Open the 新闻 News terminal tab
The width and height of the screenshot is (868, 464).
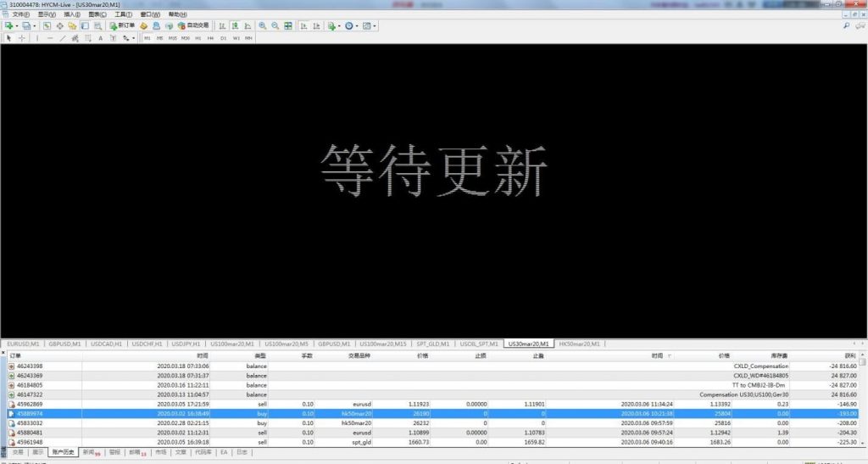tap(92, 452)
